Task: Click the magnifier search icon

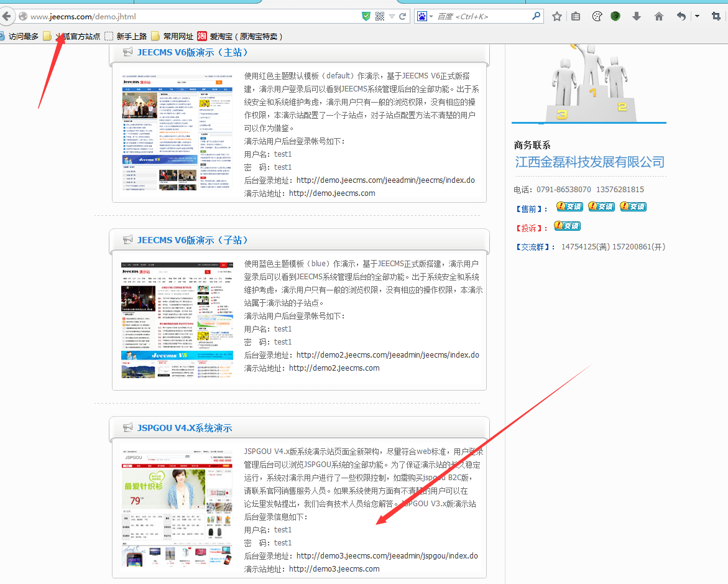Action: click(537, 16)
